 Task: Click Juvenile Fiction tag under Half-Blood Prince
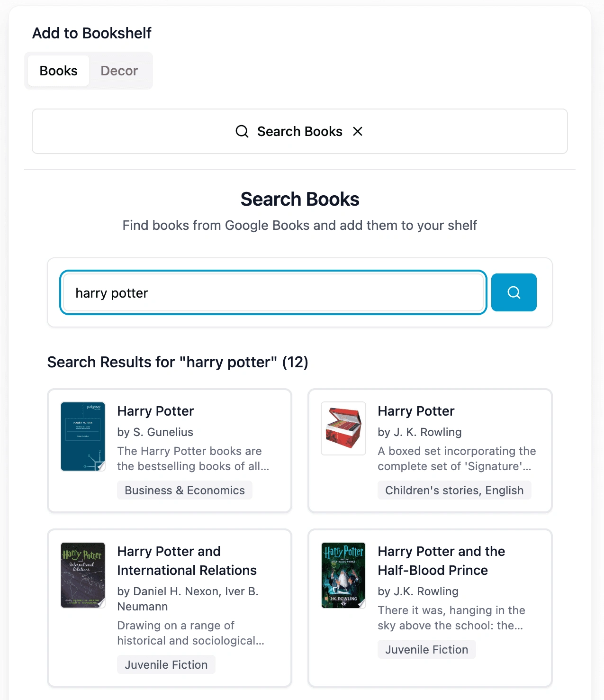[427, 649]
